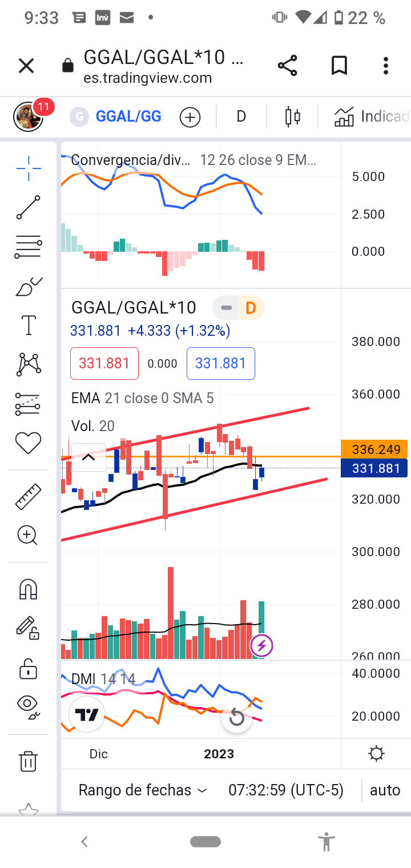The height and width of the screenshot is (868, 411).
Task: Click the 2023 date axis label
Action: [x=219, y=754]
